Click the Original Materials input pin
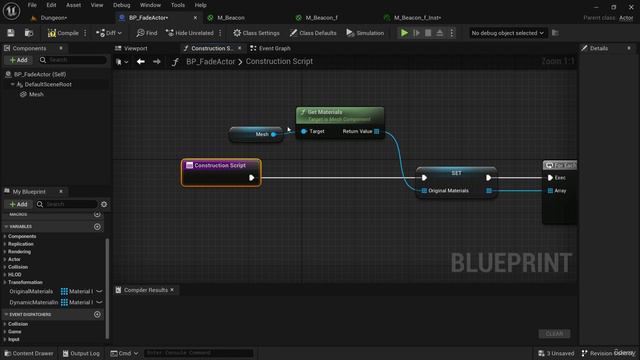The image size is (640, 360). click(424, 191)
